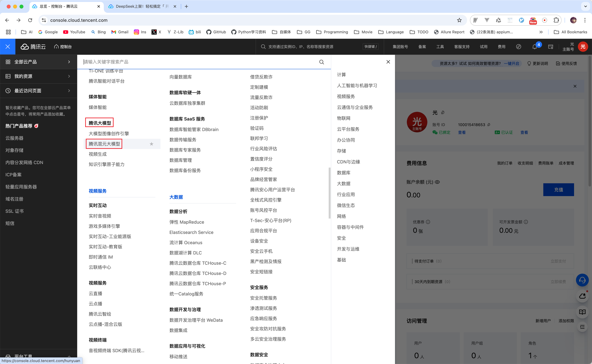Select 人工智能与机器学习 category

click(357, 85)
